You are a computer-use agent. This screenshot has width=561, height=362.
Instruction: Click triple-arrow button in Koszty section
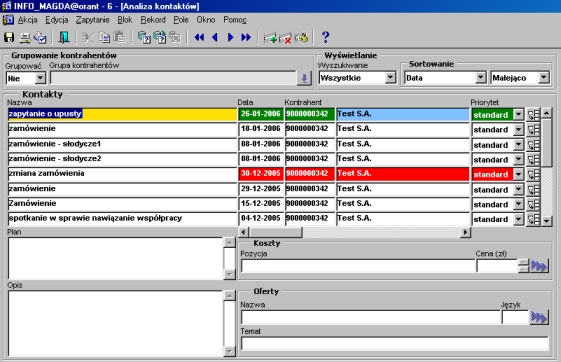(539, 266)
